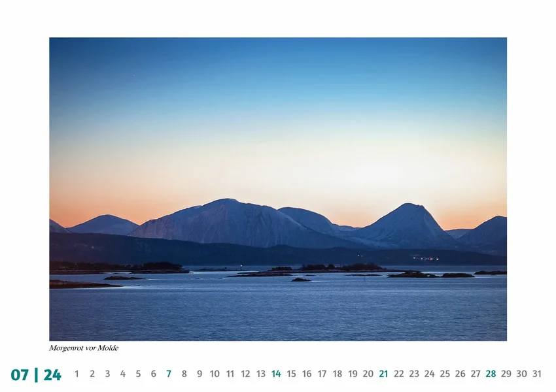This screenshot has width=556, height=392.
Task: Select day 23 in calendar strip
Action: [414, 374]
